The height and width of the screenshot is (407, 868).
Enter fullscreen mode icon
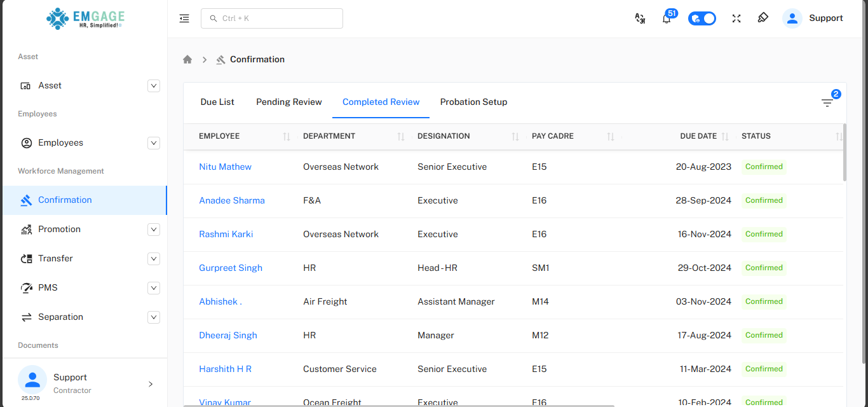[736, 18]
